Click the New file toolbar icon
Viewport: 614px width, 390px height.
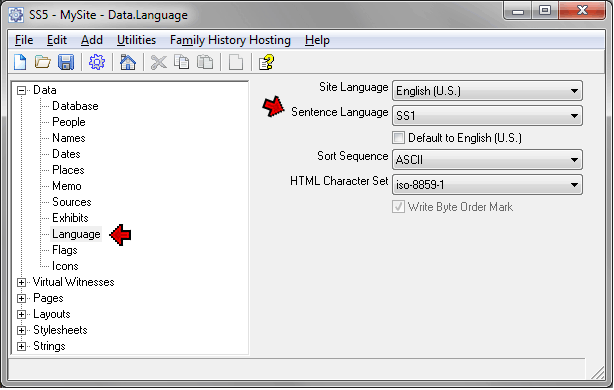click(20, 62)
